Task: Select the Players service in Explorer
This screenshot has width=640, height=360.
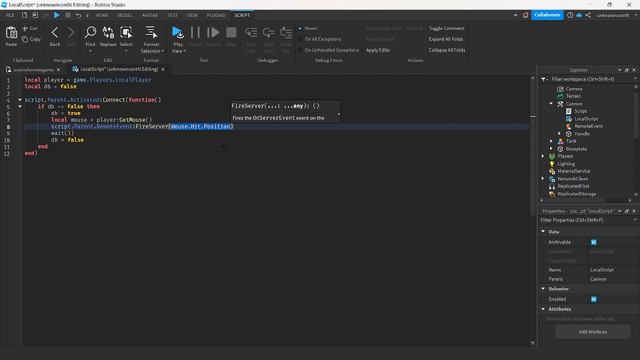Action: (565, 156)
